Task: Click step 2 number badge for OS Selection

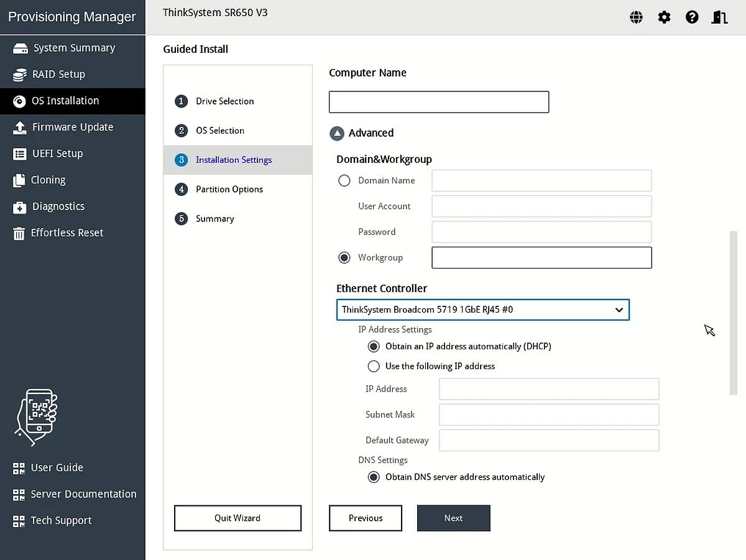Action: (x=182, y=131)
